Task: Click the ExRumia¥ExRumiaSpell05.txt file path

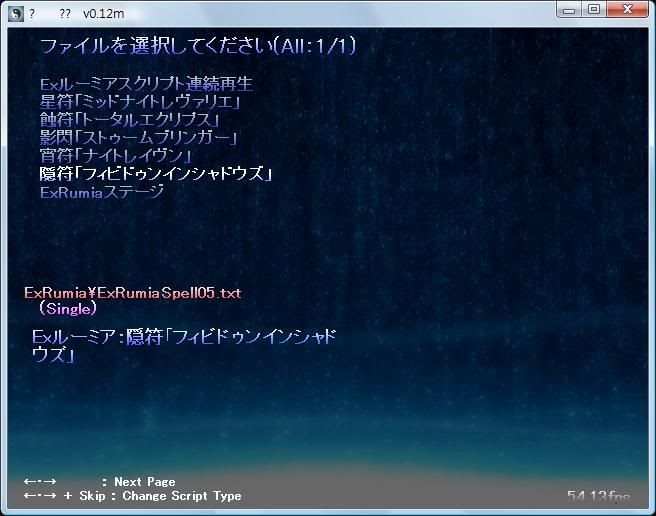Action: (133, 293)
